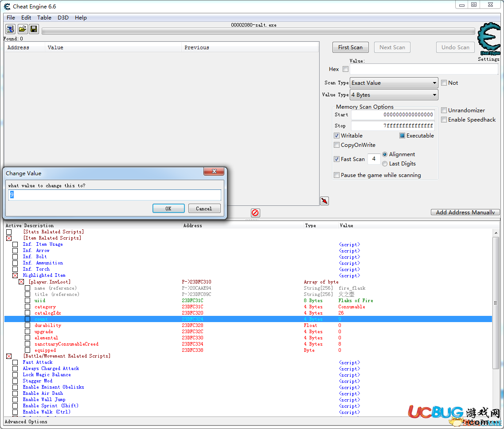
Task: Click the save table floppy icon
Action: click(x=34, y=29)
